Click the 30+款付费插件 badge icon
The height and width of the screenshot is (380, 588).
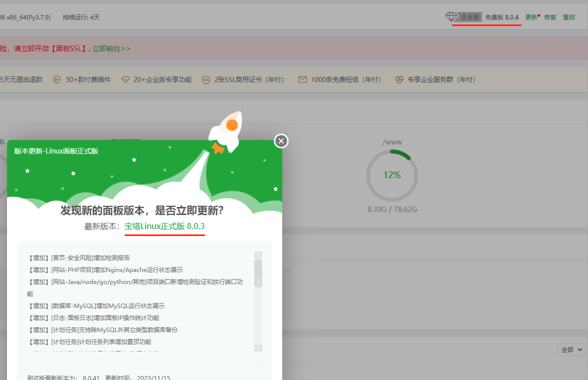(x=57, y=79)
